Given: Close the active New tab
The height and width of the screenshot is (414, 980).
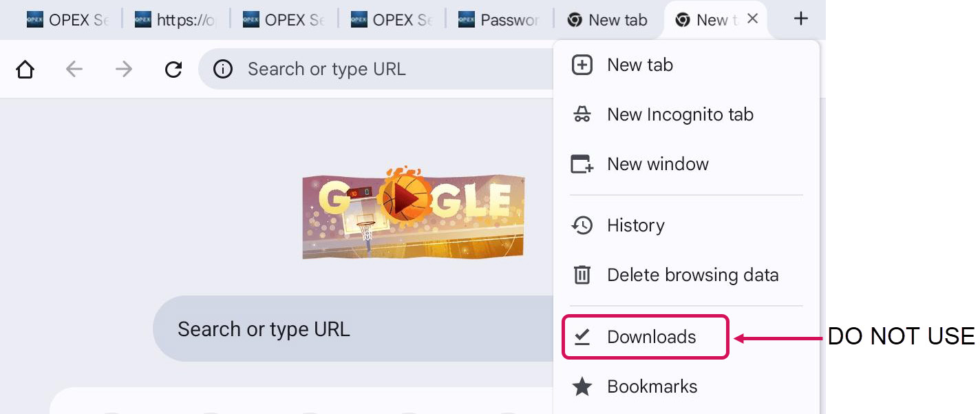Looking at the screenshot, I should click(753, 19).
